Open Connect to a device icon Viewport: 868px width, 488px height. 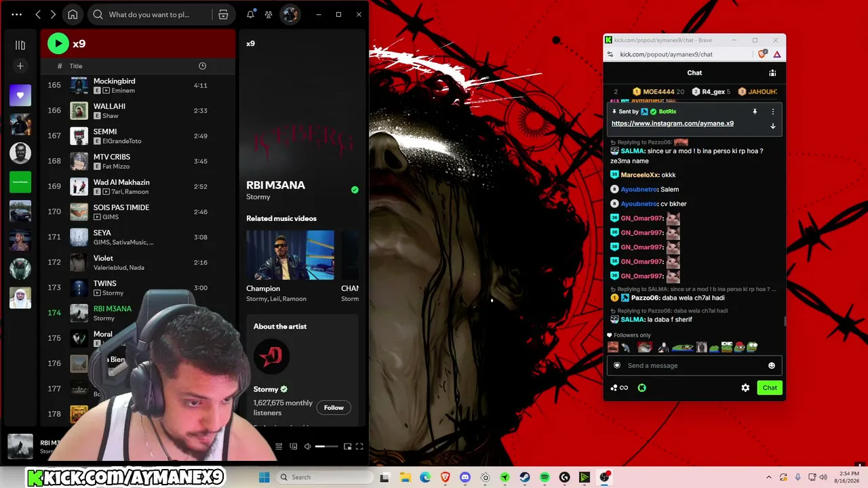click(294, 447)
